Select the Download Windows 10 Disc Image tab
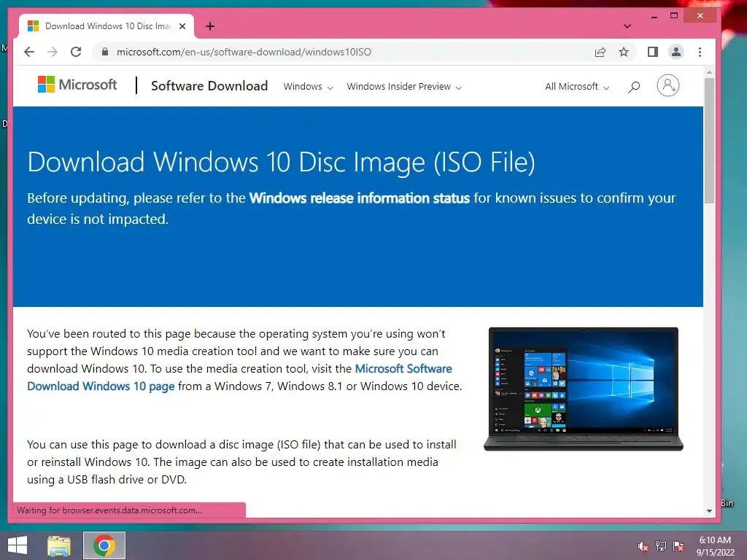 (107, 26)
